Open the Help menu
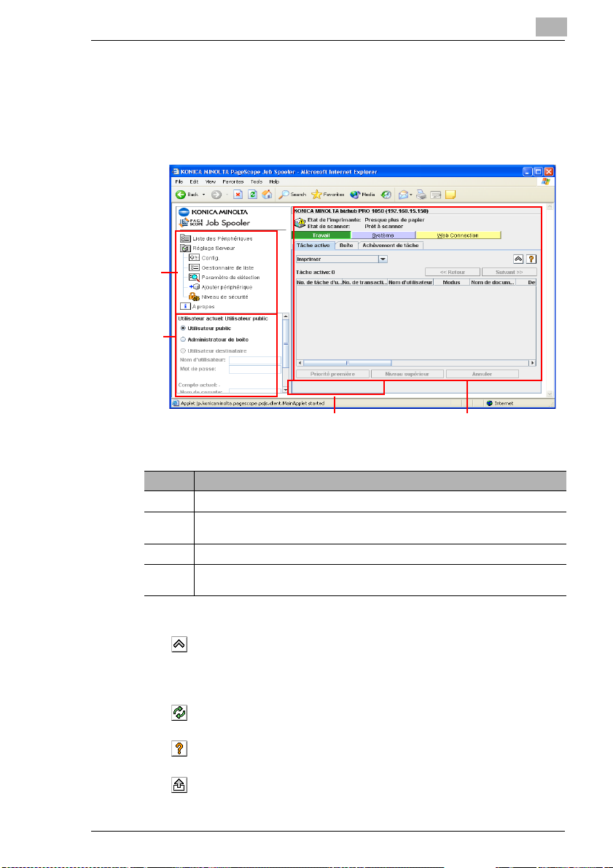This screenshot has width=613, height=868. (274, 181)
